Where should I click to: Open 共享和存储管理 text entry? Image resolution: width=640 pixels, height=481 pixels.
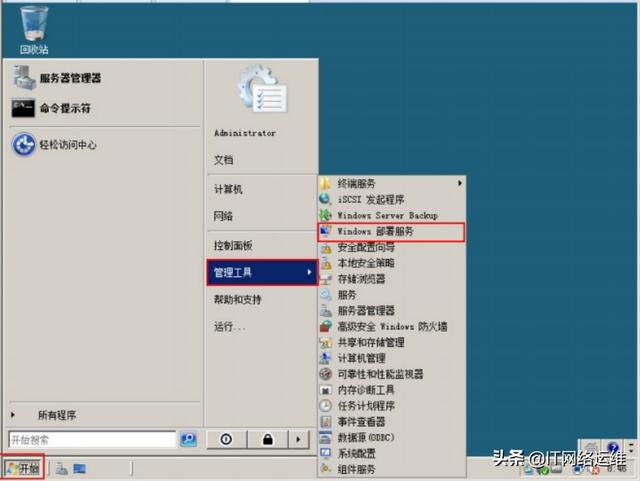[x=371, y=342]
